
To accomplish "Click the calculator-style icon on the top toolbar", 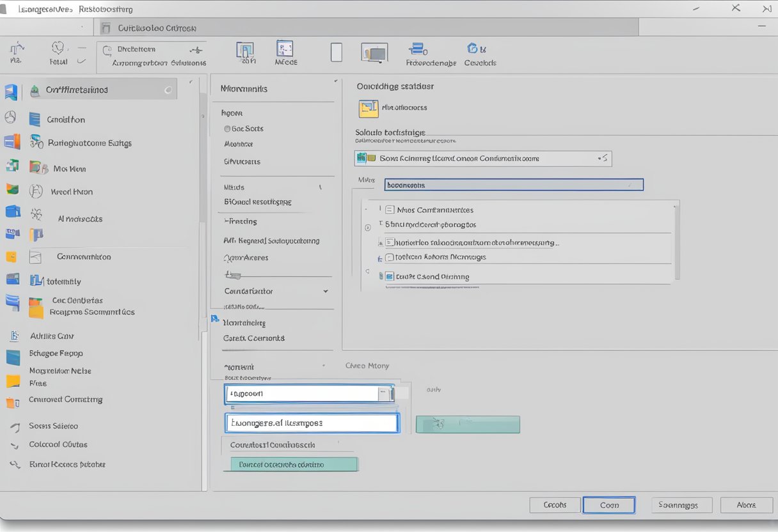I will tap(285, 51).
